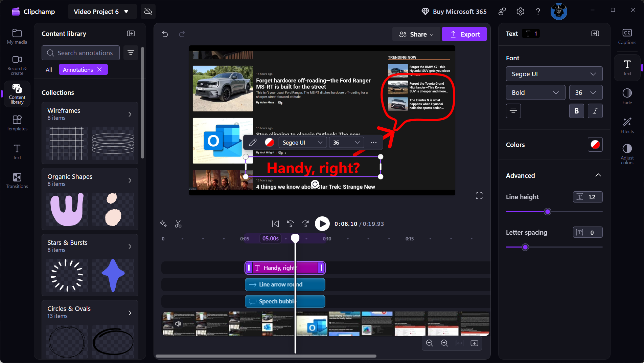Image resolution: width=644 pixels, height=363 pixels.
Task: Toggle italic formatting button
Action: coord(595,111)
